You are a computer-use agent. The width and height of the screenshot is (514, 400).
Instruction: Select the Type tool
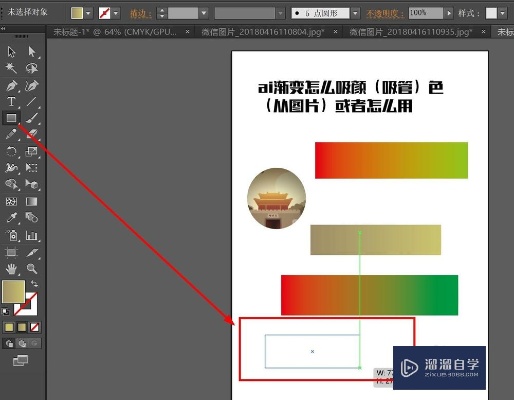point(11,101)
